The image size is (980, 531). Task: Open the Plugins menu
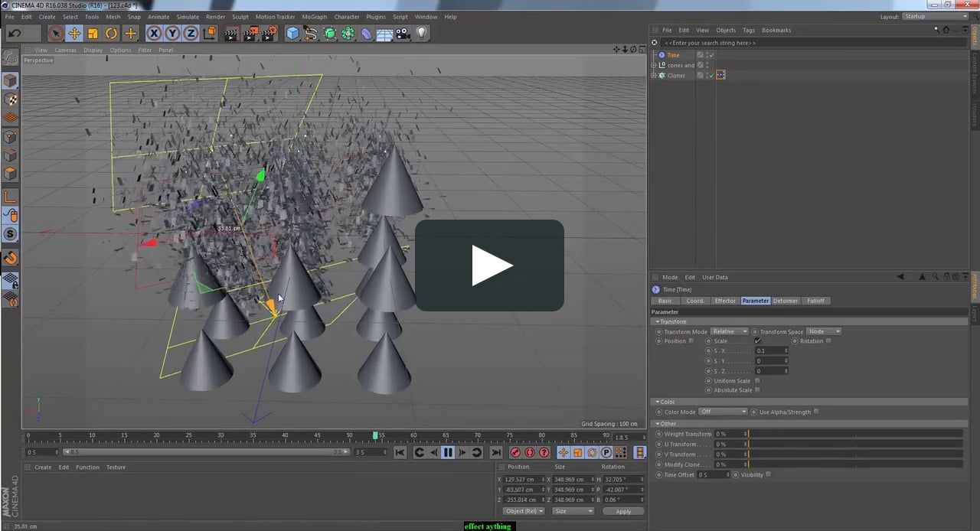376,17
